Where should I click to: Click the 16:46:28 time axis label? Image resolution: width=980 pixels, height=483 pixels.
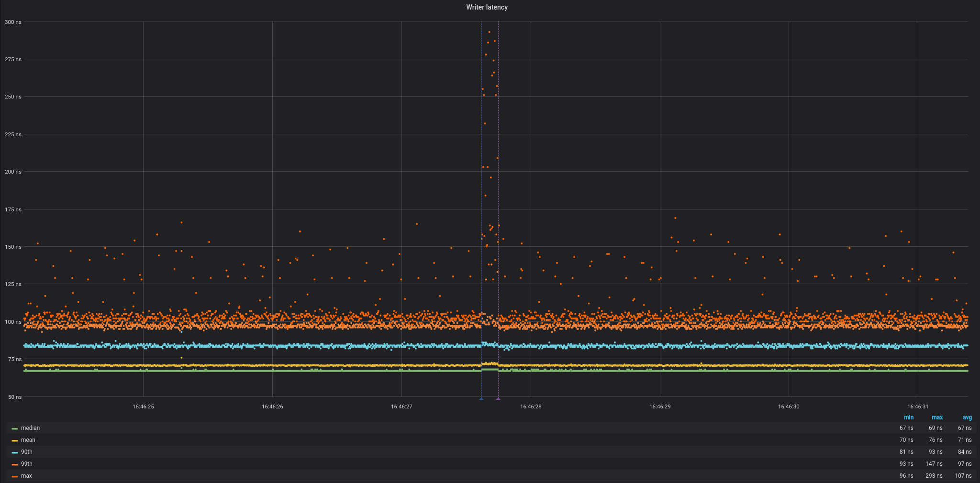click(531, 406)
